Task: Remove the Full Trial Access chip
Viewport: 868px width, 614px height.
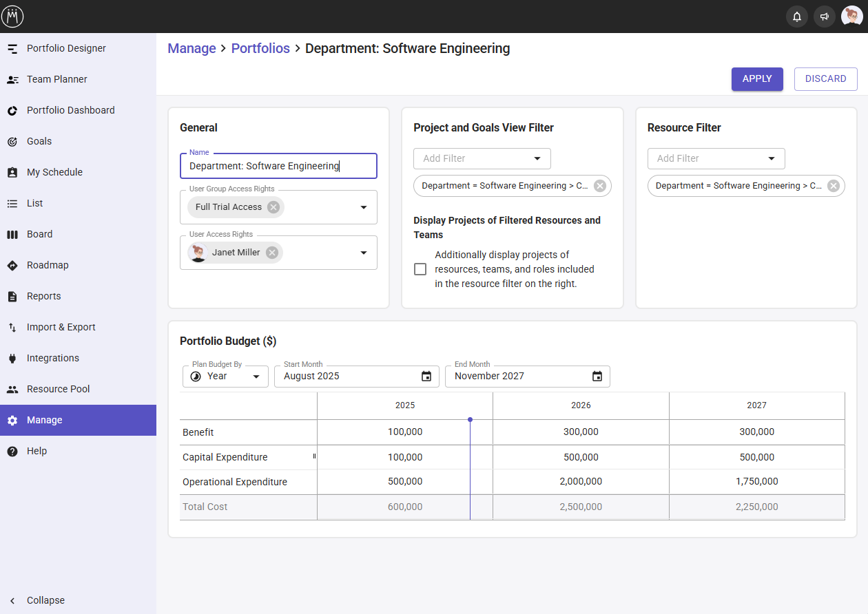Action: [273, 207]
